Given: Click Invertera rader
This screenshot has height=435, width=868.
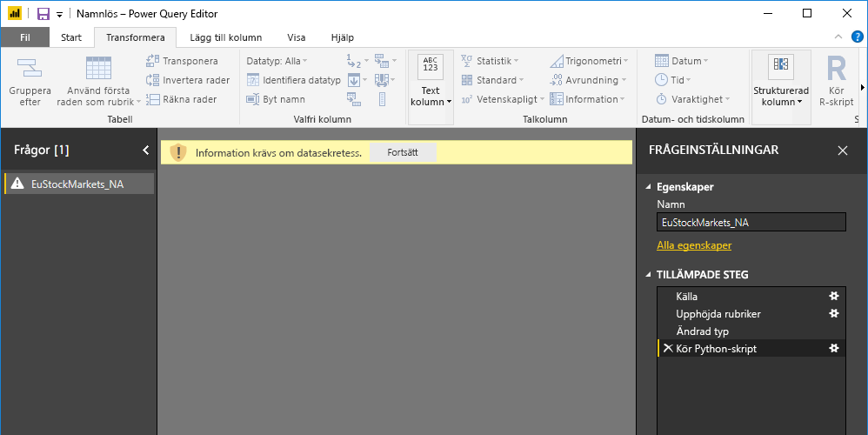Looking at the screenshot, I should (188, 80).
